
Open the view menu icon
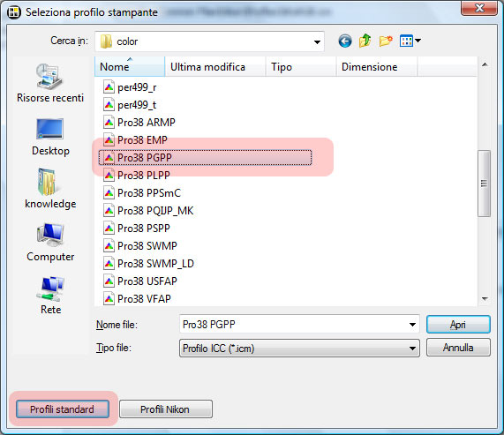pyautogui.click(x=410, y=41)
